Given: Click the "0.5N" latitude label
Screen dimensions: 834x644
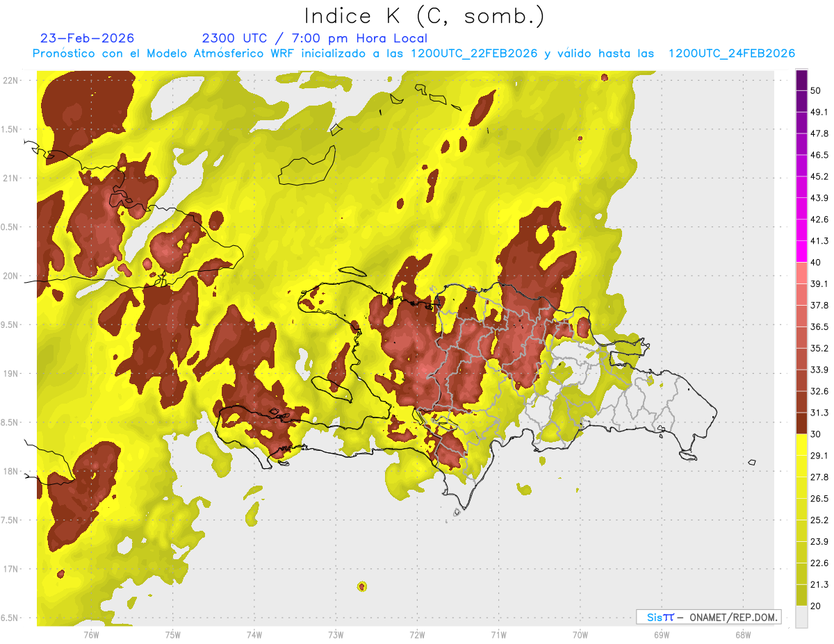Looking at the screenshot, I should [x=10, y=227].
